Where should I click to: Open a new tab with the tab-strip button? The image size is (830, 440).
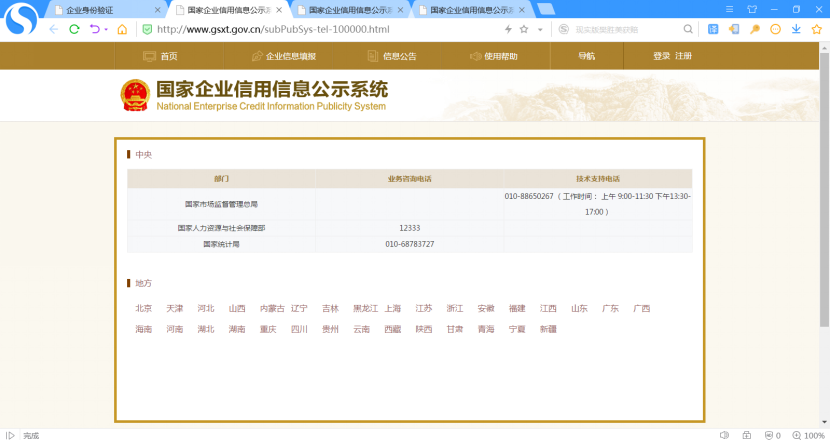coord(546,9)
